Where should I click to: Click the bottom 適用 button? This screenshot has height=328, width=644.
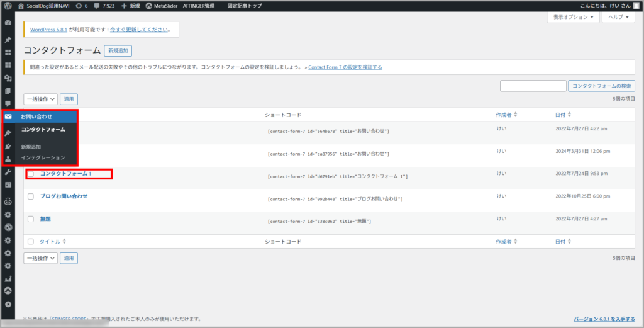pos(69,258)
